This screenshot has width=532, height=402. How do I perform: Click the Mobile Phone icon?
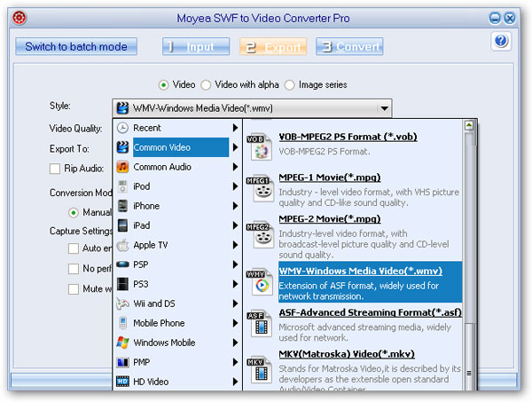click(123, 323)
